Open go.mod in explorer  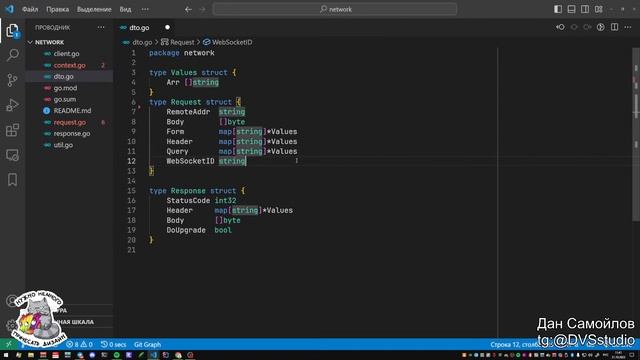[65, 88]
